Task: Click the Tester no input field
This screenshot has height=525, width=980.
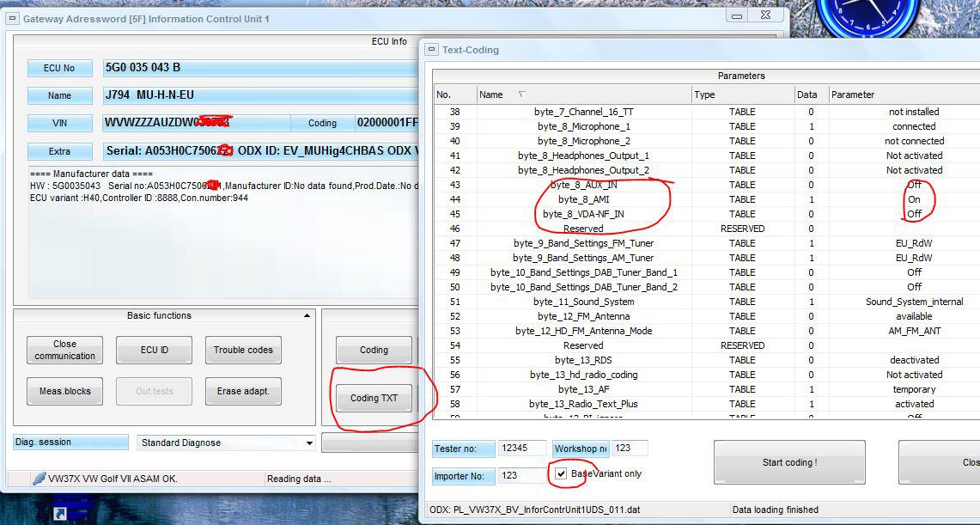Action: 522,449
